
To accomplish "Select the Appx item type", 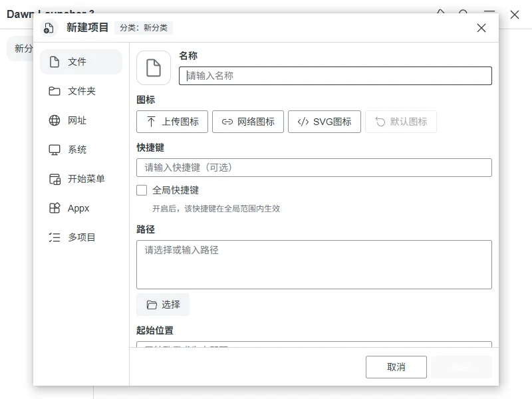I will tap(81, 208).
